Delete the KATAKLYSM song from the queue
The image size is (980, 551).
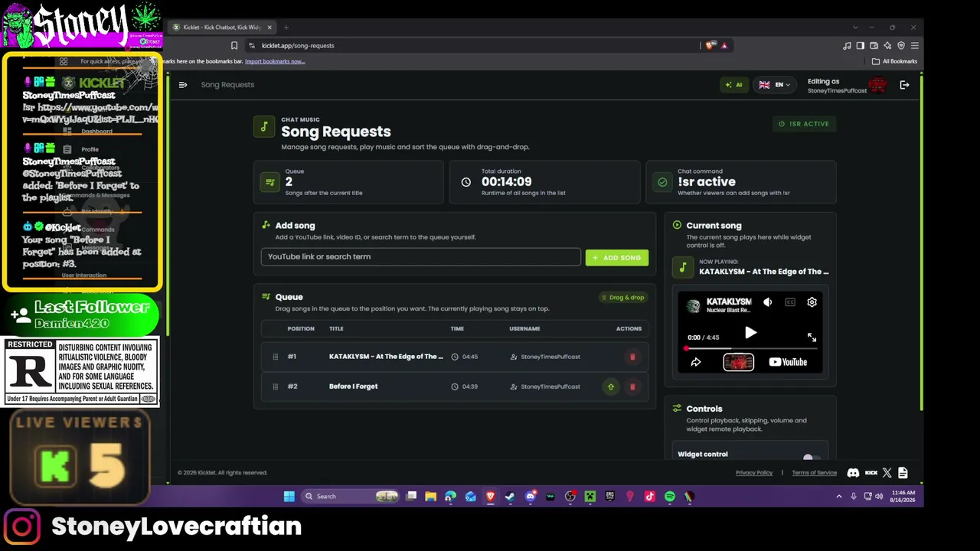click(x=632, y=357)
